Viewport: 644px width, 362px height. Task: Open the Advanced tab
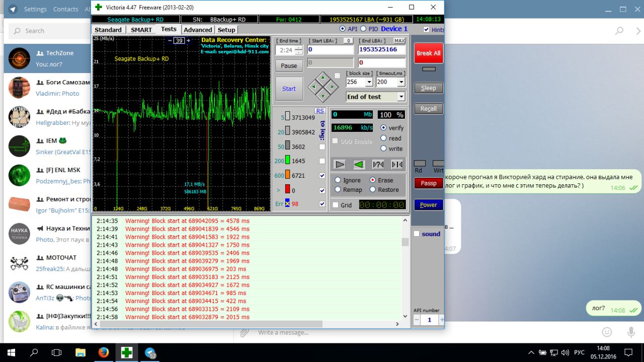click(x=198, y=30)
